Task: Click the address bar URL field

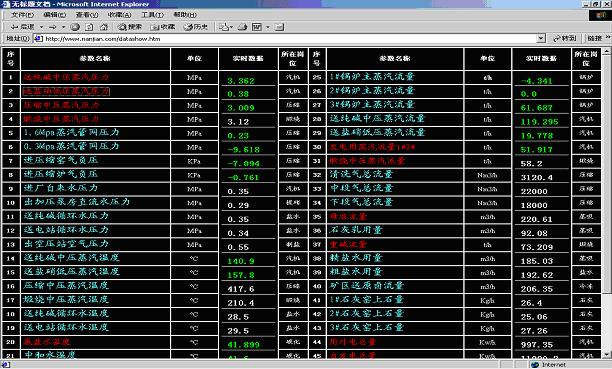Action: (x=290, y=39)
